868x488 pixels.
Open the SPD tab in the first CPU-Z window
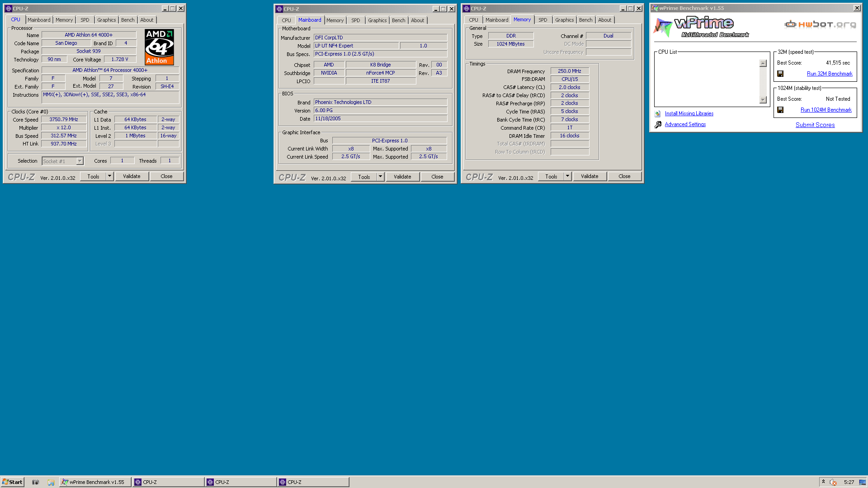click(x=85, y=20)
